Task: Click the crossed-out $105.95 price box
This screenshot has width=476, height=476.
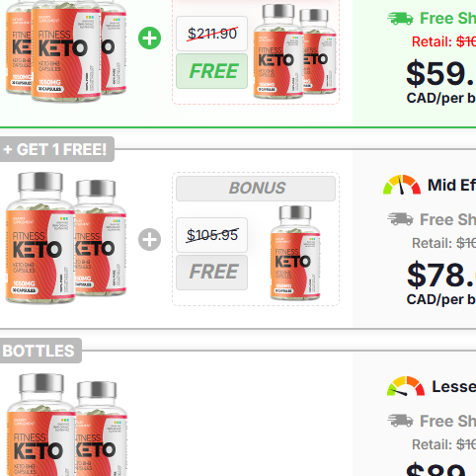Action: pyautogui.click(x=211, y=235)
